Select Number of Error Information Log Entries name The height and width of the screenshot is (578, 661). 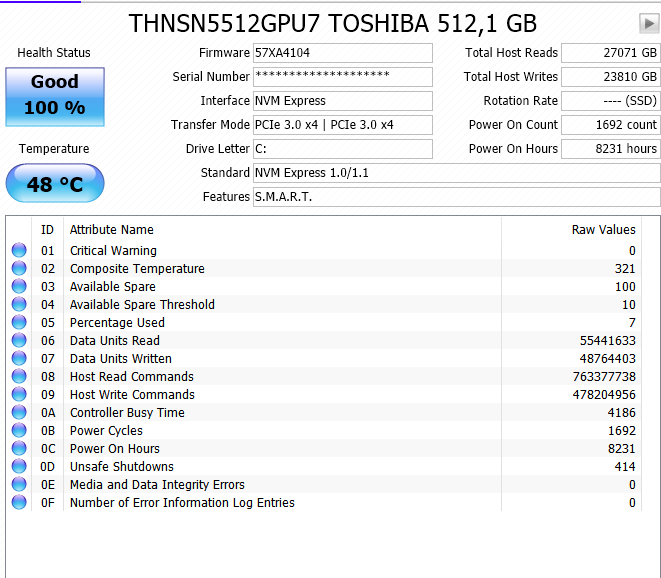coord(182,503)
